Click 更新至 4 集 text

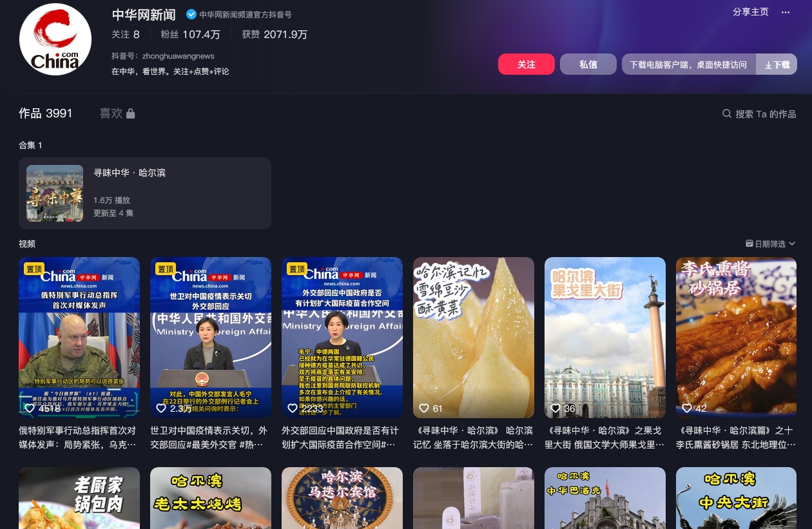click(113, 213)
